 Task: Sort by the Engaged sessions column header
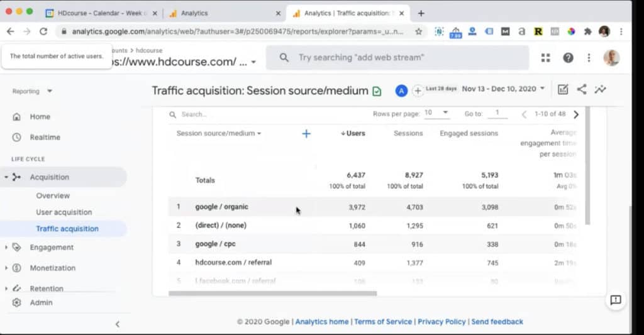[469, 133]
